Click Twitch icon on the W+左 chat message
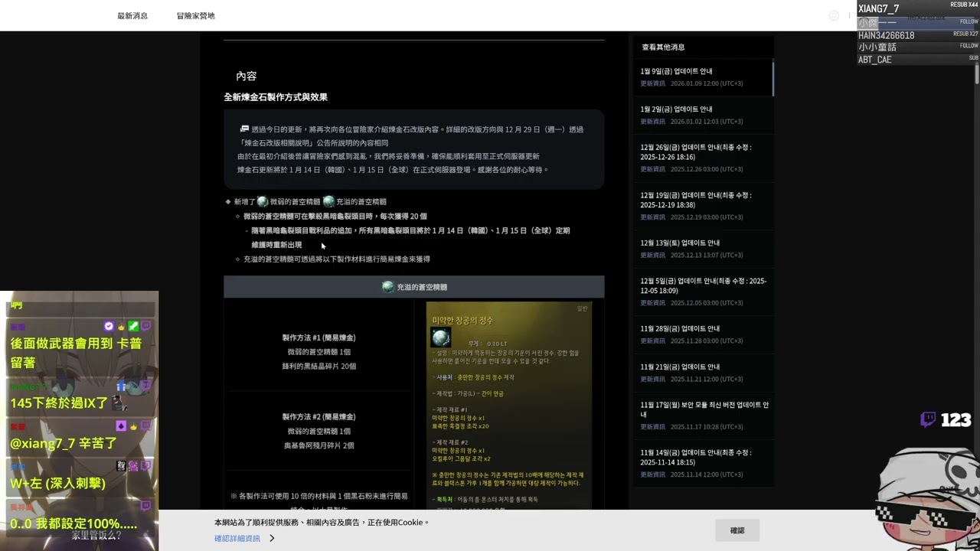 pos(145,465)
